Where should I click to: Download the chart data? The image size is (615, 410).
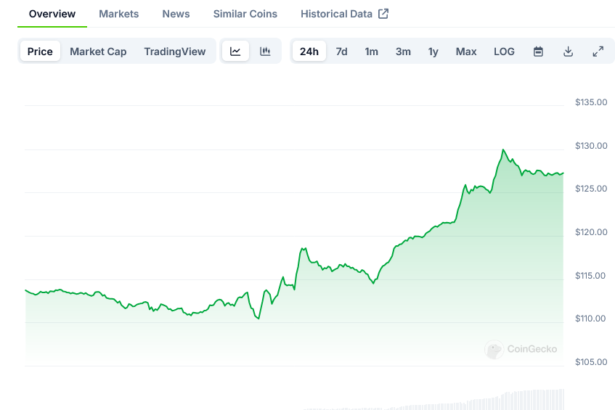coord(568,52)
